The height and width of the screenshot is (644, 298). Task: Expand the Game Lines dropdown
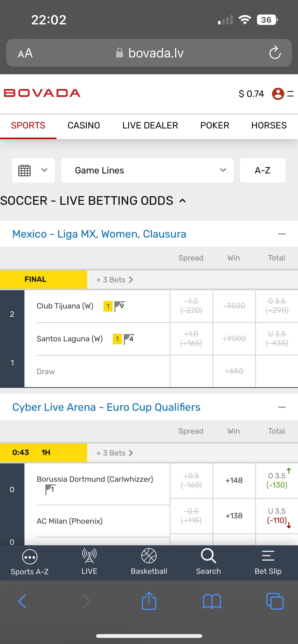tap(147, 170)
